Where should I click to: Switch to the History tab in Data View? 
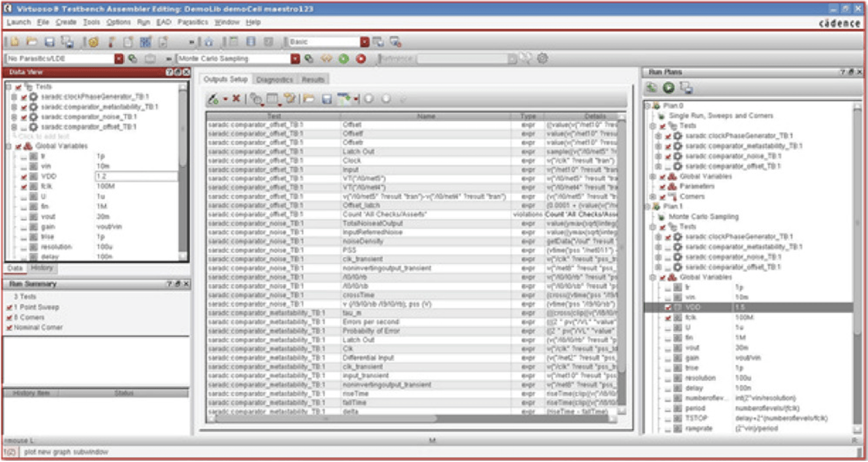[42, 268]
